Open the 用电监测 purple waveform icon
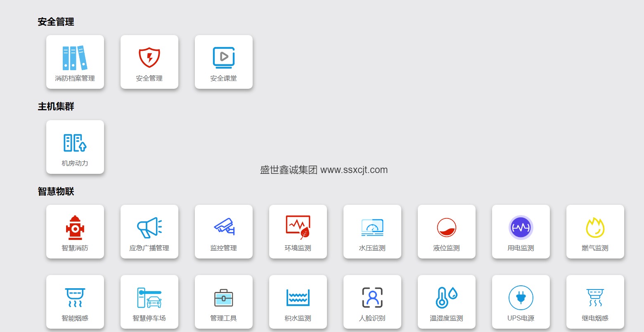 (521, 228)
